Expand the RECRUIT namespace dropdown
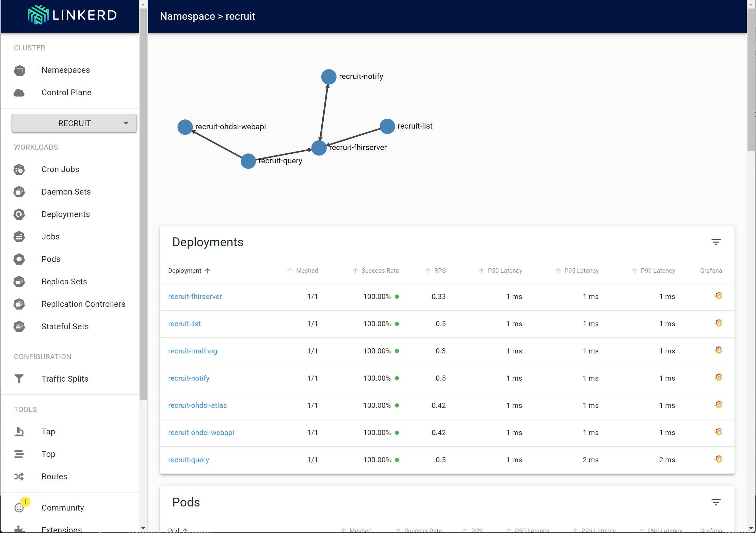Image resolution: width=756 pixels, height=533 pixels. pyautogui.click(x=74, y=123)
